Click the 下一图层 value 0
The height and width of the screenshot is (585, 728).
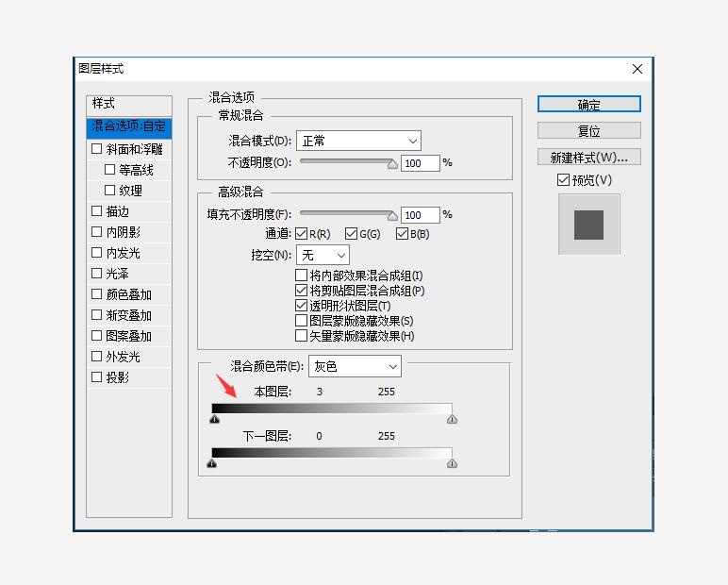click(319, 436)
